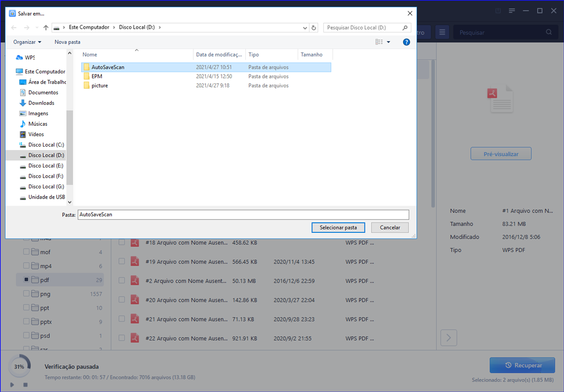564x392 pixels.
Task: Open recent locations dropdown arrow
Action: (37, 28)
